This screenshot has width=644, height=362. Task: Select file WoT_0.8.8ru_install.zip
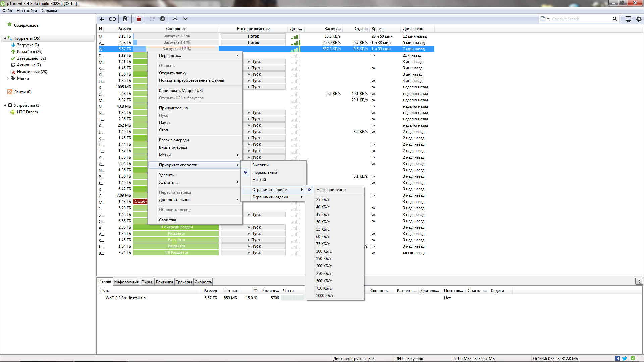click(x=125, y=298)
